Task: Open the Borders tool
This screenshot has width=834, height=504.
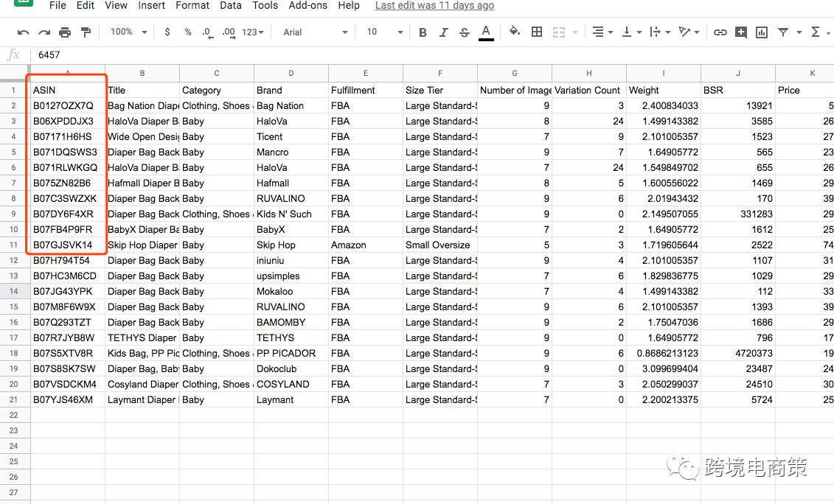Action: (x=537, y=32)
